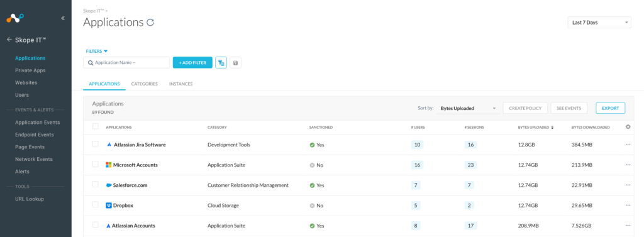This screenshot has width=644, height=237.
Task: Switch to the Instances tab
Action: point(180,84)
